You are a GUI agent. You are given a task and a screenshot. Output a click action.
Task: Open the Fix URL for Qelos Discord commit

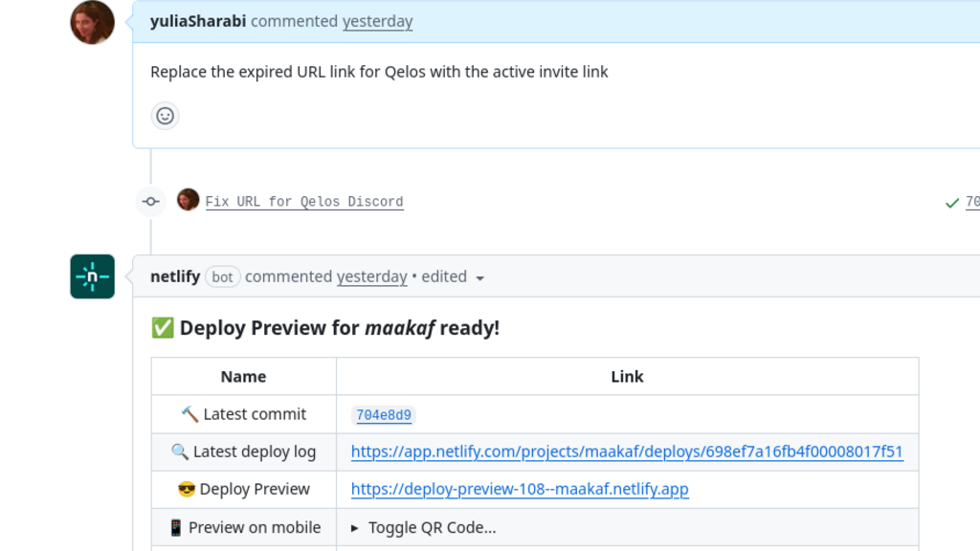[304, 202]
